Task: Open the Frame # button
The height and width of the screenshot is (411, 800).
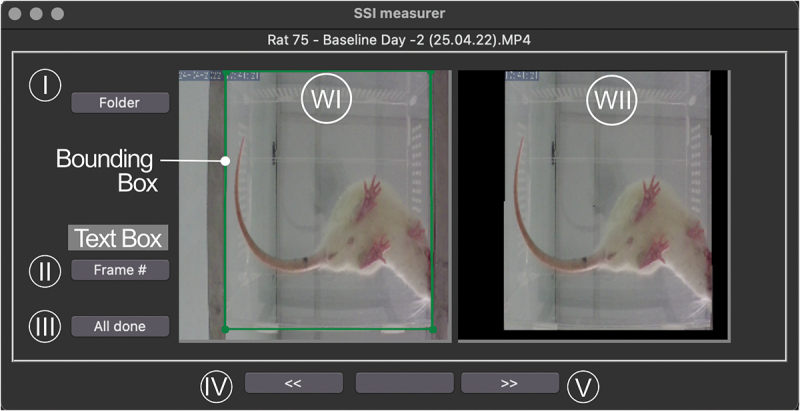Action: [120, 270]
